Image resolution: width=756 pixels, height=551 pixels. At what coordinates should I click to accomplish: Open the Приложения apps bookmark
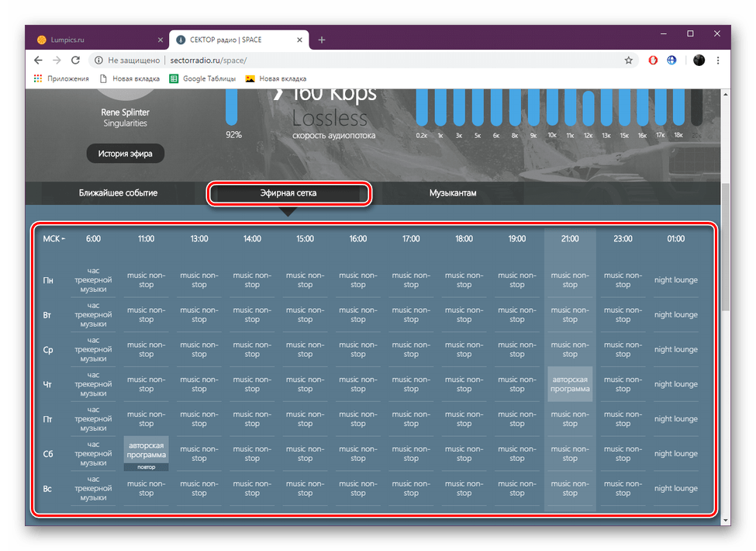click(61, 78)
